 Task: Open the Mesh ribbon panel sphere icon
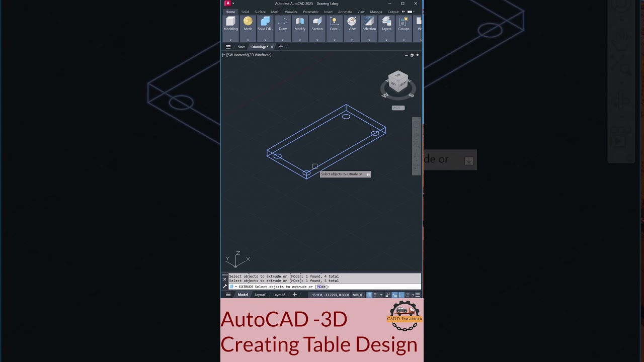tap(248, 21)
